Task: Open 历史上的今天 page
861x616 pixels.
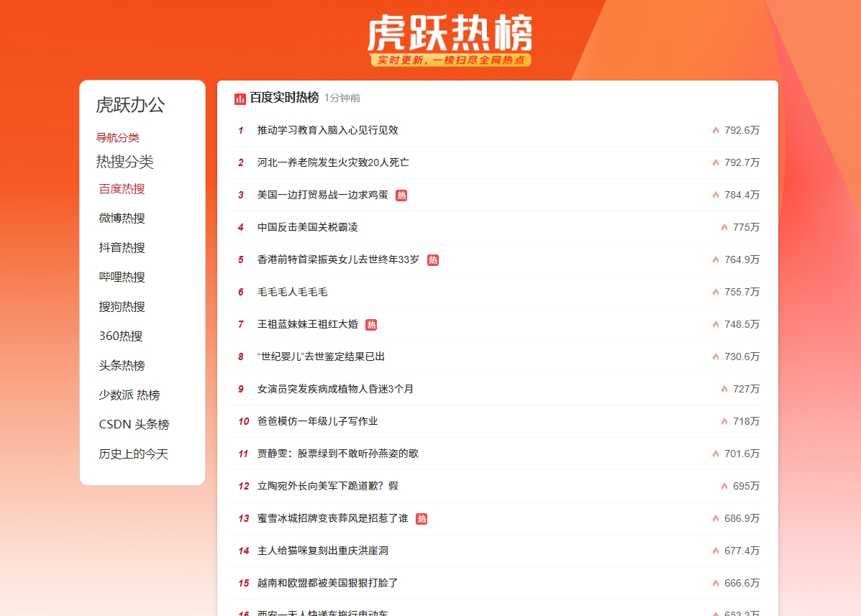Action: click(134, 454)
